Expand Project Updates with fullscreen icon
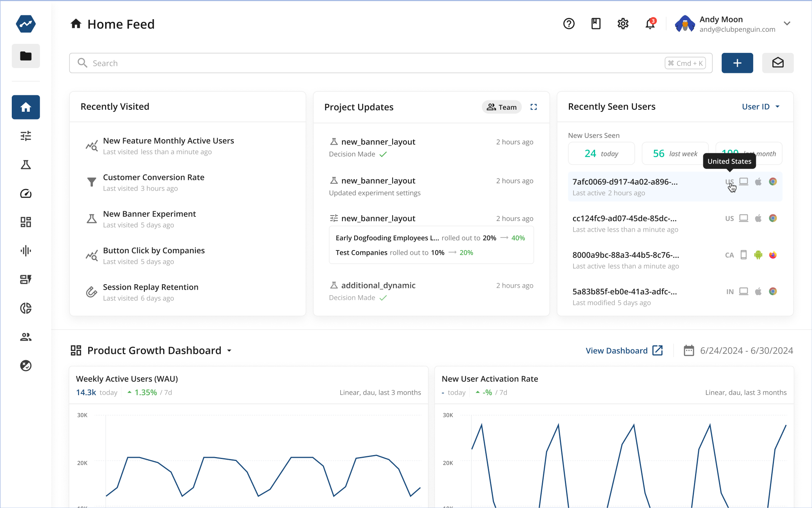The height and width of the screenshot is (508, 812). click(x=533, y=107)
